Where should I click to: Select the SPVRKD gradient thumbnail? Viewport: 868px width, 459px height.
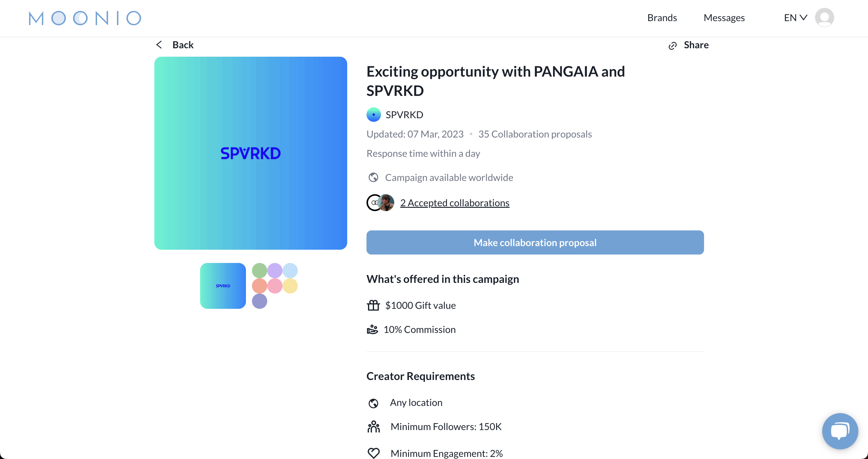[223, 286]
